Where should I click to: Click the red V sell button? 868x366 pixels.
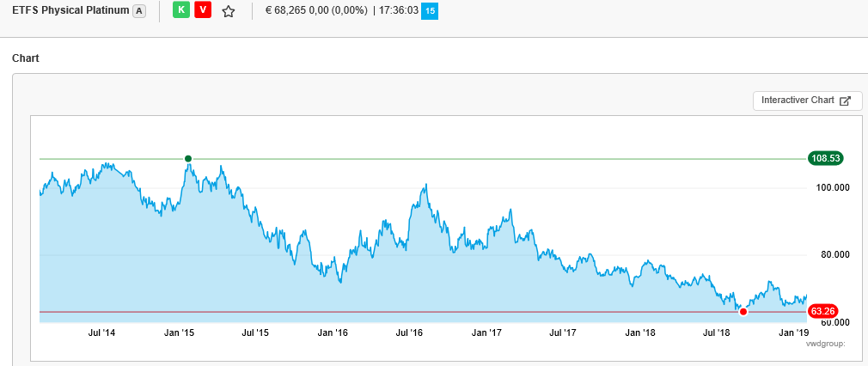[x=203, y=11]
